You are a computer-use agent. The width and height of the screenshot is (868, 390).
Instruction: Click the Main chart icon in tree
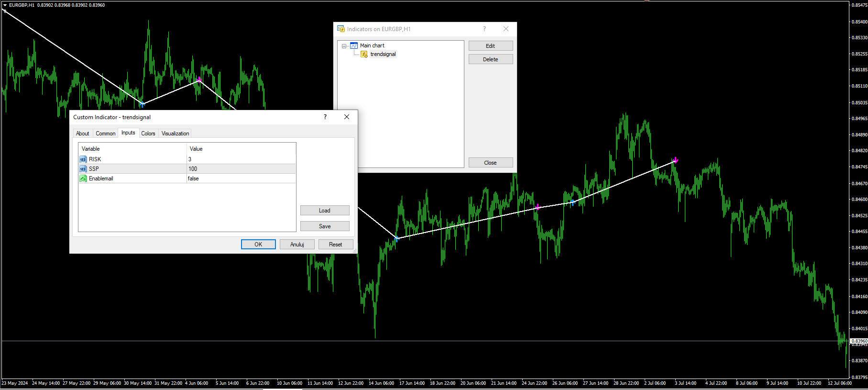coord(354,45)
